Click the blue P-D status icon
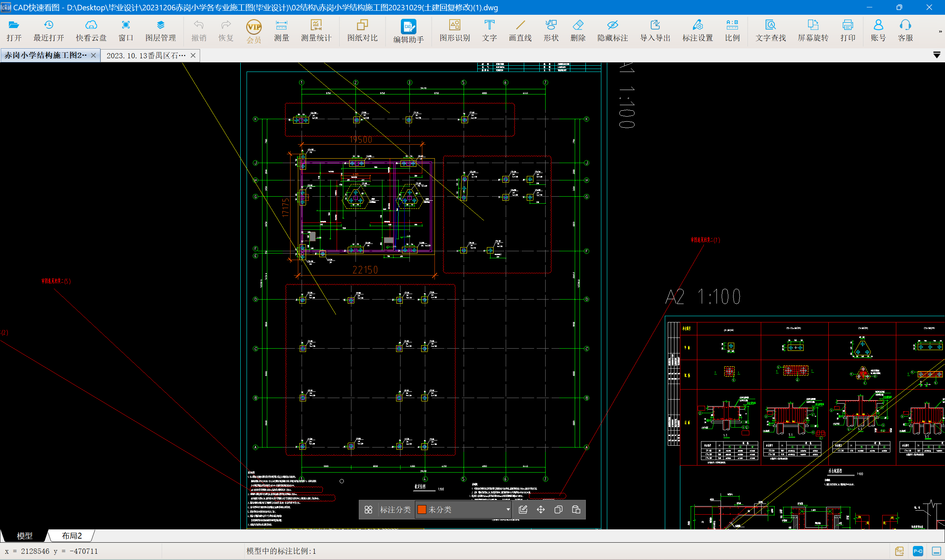945x560 pixels. click(918, 551)
